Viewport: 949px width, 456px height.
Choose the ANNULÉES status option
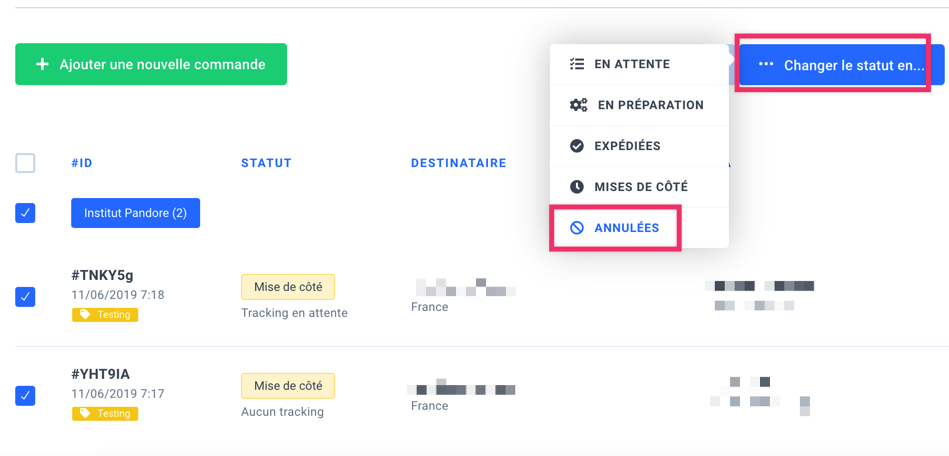(x=626, y=228)
